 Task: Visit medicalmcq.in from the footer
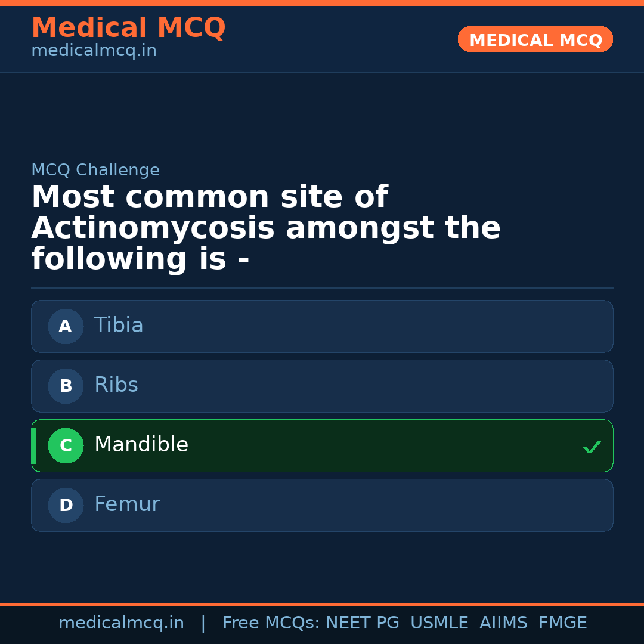point(122,623)
